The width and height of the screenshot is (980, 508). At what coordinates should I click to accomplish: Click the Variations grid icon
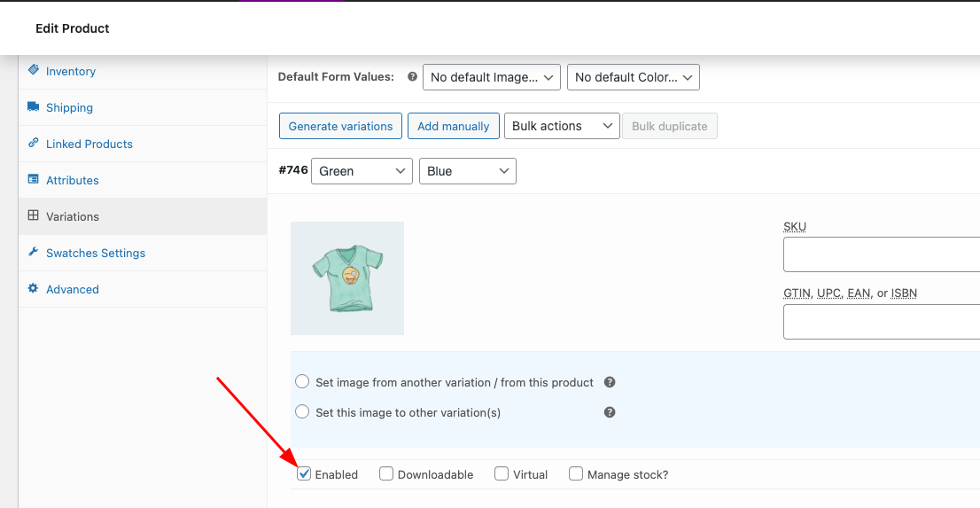click(x=33, y=215)
